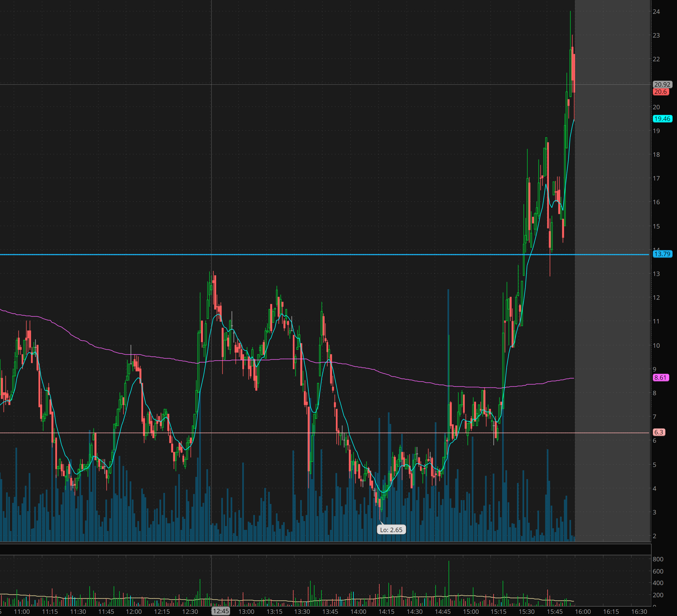Viewport: 677px width, 616px height.
Task: Click the 14:15 label on time axis
Action: [386, 611]
